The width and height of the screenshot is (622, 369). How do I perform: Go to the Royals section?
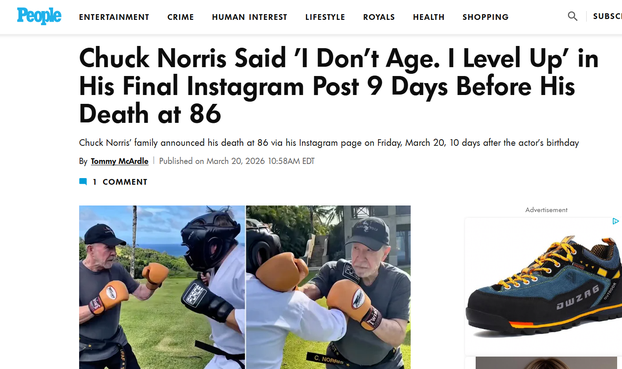tap(379, 17)
